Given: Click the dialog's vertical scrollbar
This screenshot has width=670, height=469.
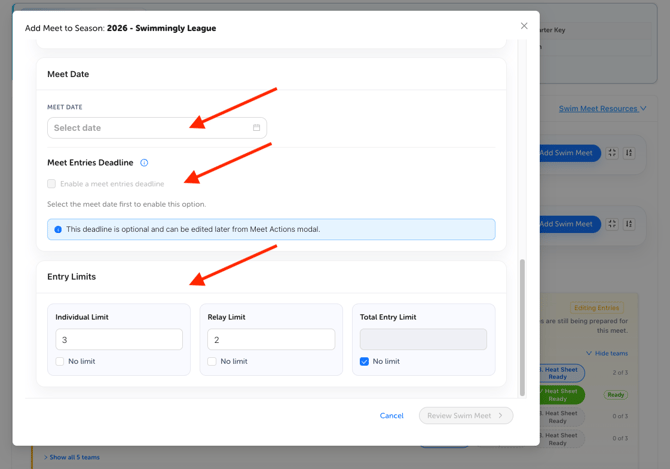Looking at the screenshot, I should pos(522,328).
